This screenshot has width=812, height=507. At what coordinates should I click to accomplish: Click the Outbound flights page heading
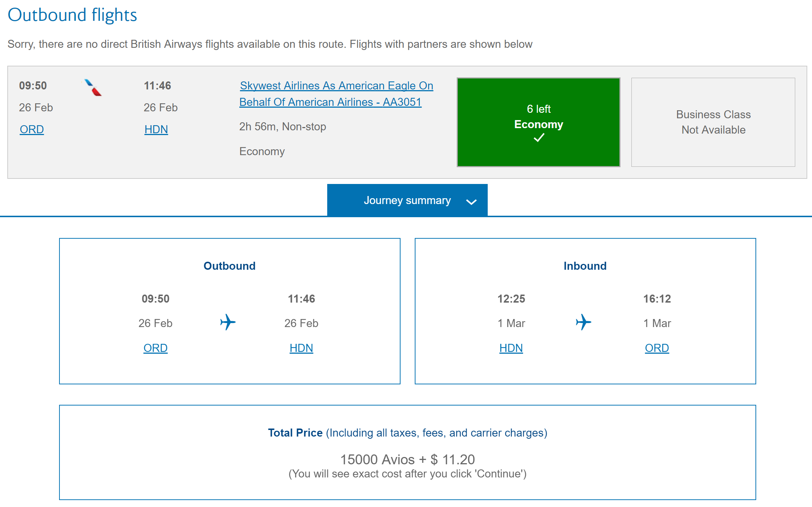coord(72,15)
